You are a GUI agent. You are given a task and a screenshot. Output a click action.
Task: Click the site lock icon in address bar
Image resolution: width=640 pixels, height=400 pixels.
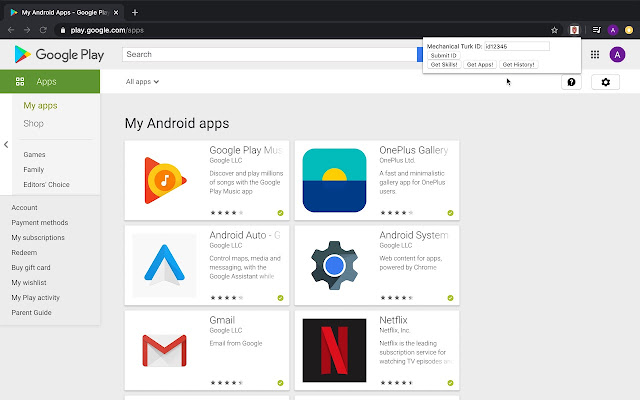62,30
